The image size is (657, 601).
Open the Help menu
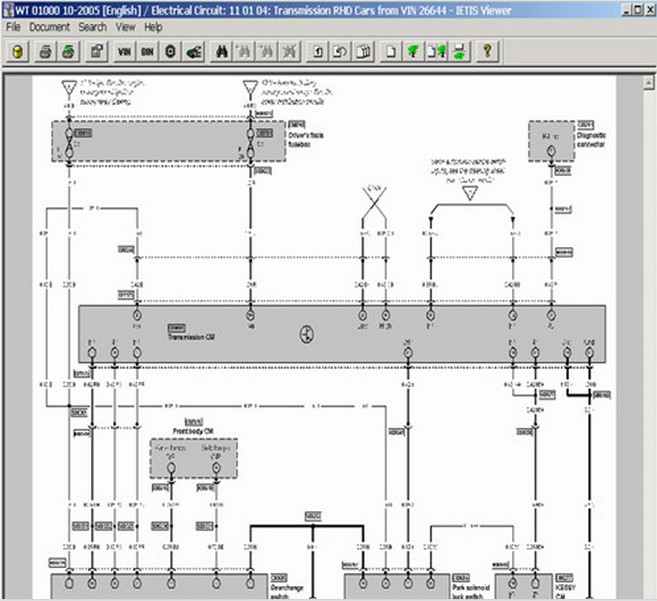[x=153, y=27]
